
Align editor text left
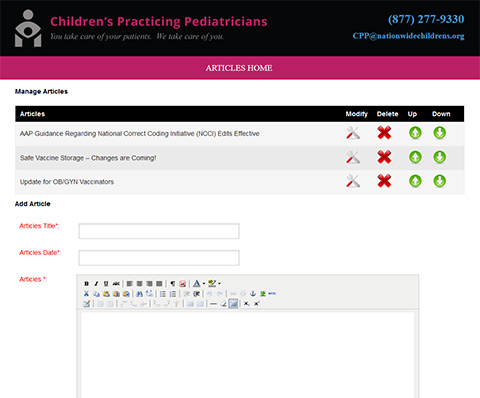(129, 283)
